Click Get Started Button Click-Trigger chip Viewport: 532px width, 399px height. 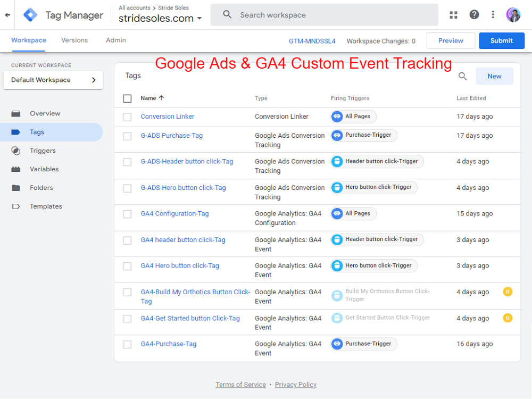[x=381, y=318]
